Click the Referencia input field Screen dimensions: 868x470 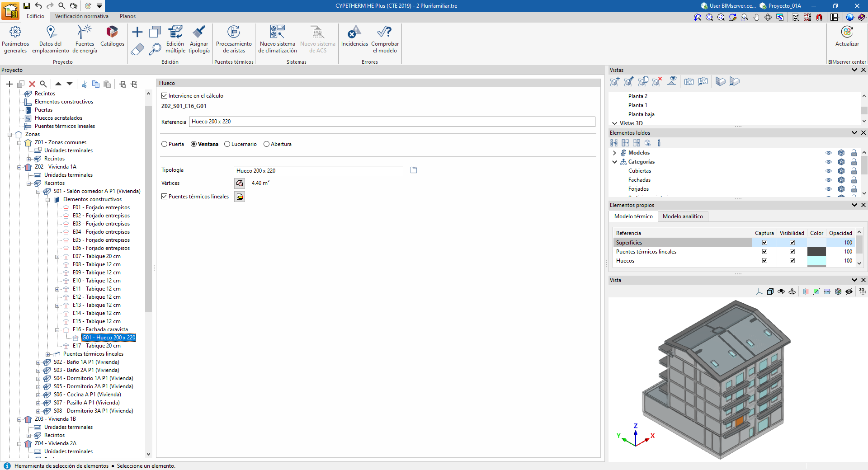coord(392,122)
